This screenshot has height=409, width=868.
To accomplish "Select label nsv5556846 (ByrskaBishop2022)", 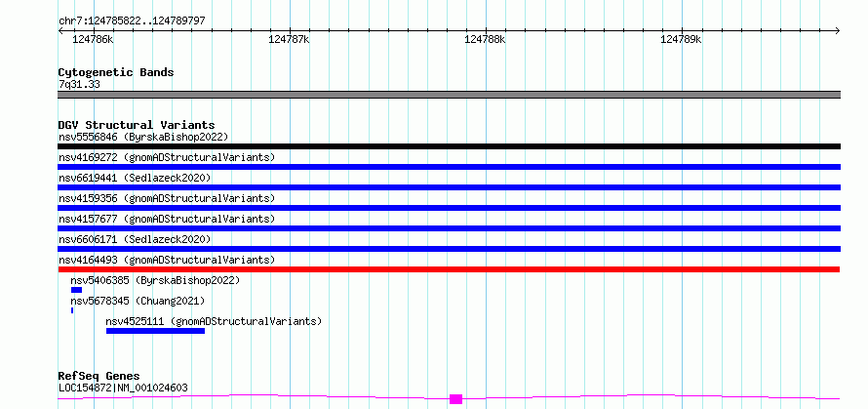I will coord(142,137).
